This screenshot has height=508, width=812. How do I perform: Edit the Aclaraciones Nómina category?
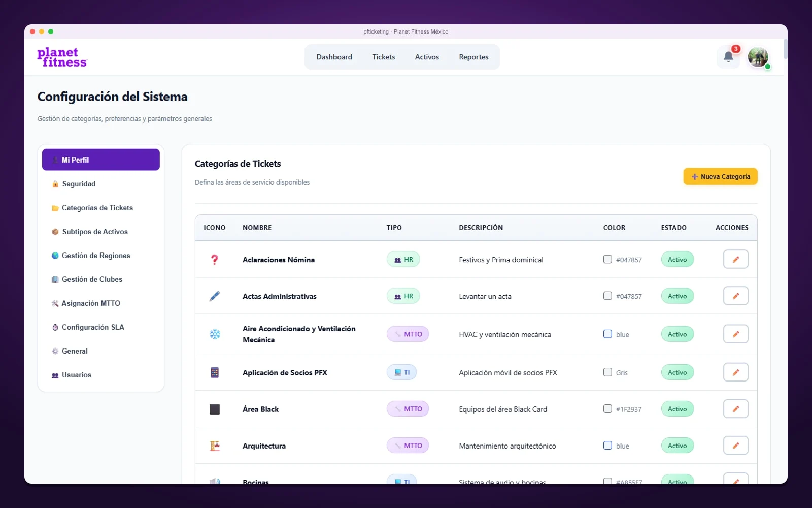[x=735, y=259]
